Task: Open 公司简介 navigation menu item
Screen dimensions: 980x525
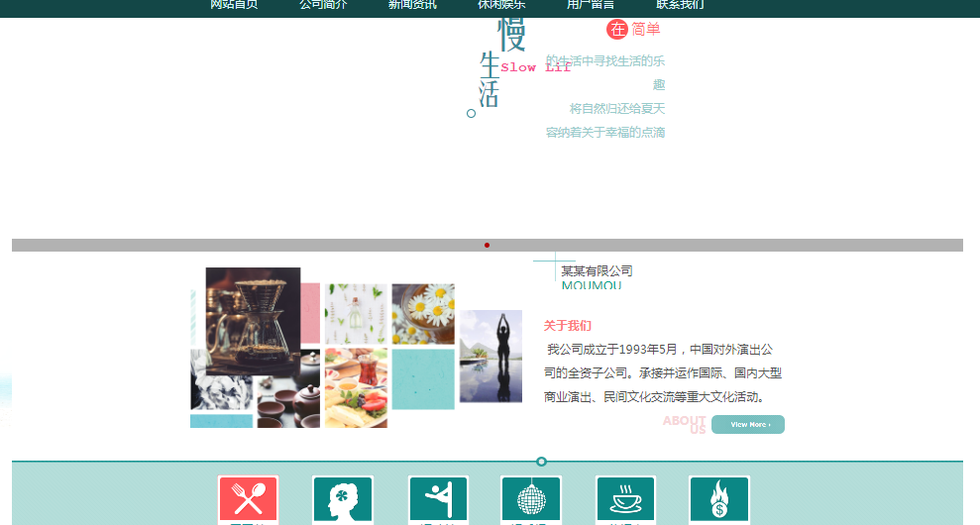Action: pyautogui.click(x=323, y=5)
